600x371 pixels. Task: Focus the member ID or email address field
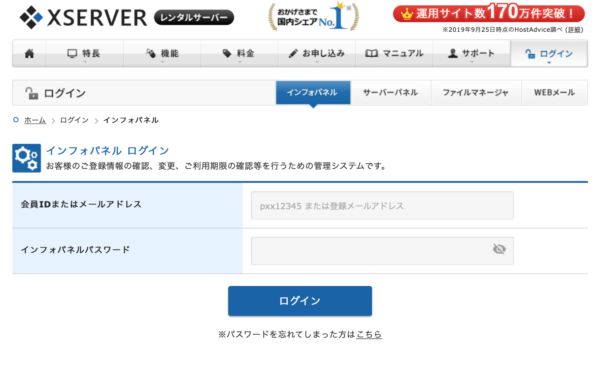pos(382,206)
